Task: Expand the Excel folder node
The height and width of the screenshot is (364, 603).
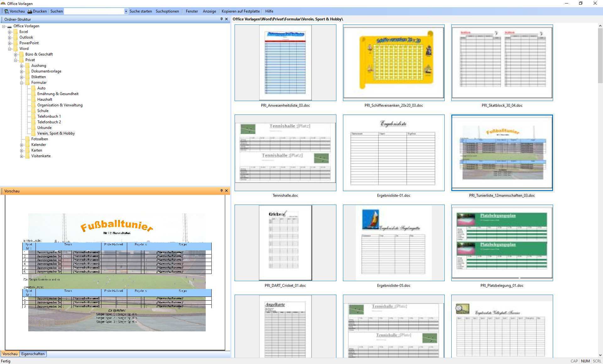Action: click(10, 32)
